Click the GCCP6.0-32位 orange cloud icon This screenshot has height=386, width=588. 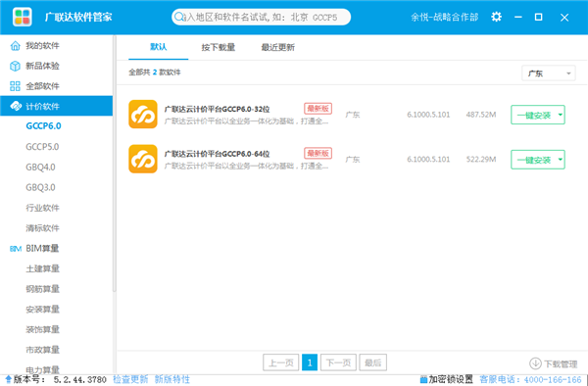(x=143, y=115)
